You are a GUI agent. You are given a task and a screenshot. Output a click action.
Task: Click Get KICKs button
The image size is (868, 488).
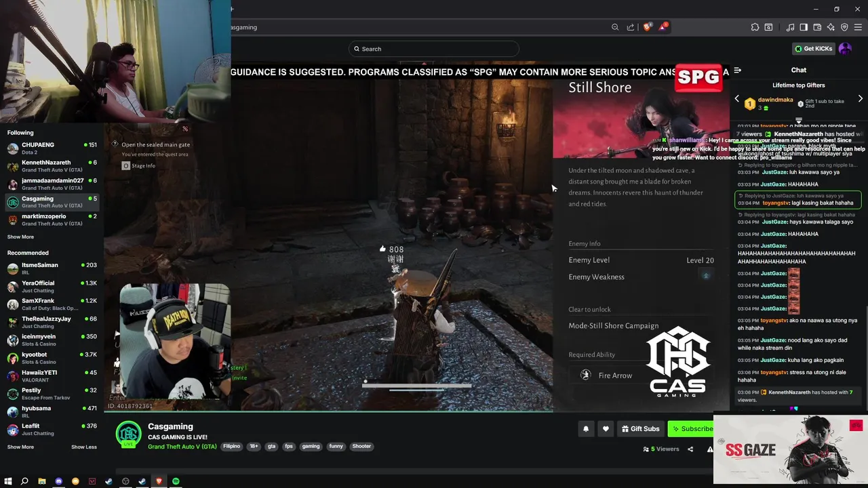coord(813,49)
